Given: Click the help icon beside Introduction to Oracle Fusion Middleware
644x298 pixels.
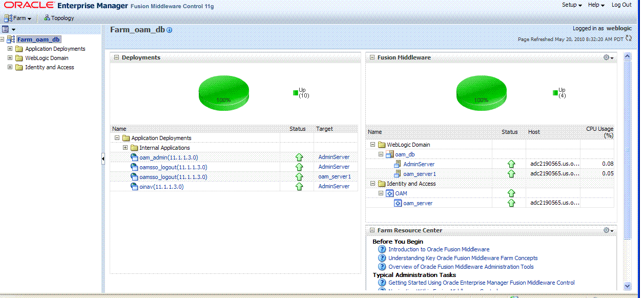Looking at the screenshot, I should [382, 249].
